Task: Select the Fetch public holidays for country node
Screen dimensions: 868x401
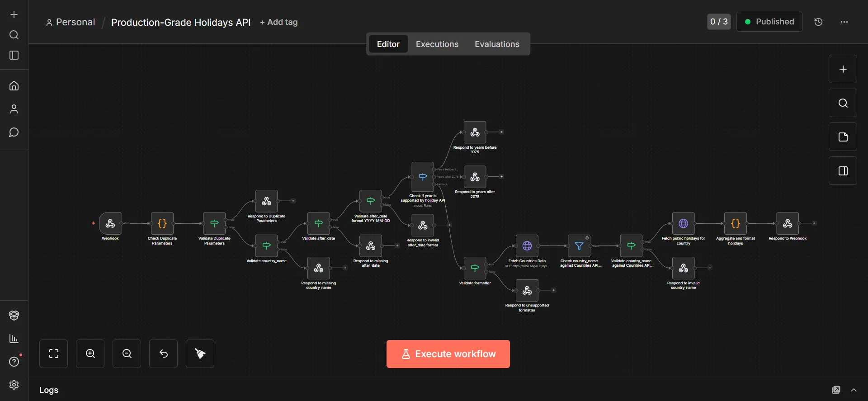Action: (684, 223)
